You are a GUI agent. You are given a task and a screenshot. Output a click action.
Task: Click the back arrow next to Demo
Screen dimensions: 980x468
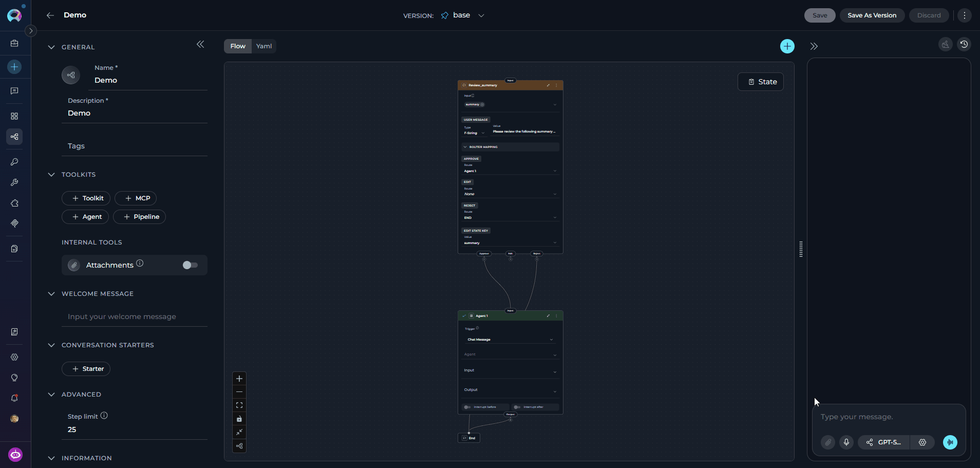[x=50, y=15]
